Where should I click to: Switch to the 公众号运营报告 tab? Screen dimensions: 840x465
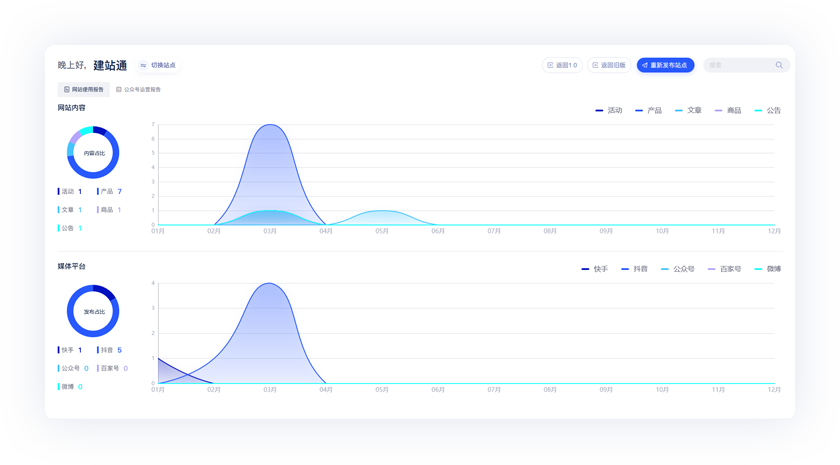coord(138,90)
